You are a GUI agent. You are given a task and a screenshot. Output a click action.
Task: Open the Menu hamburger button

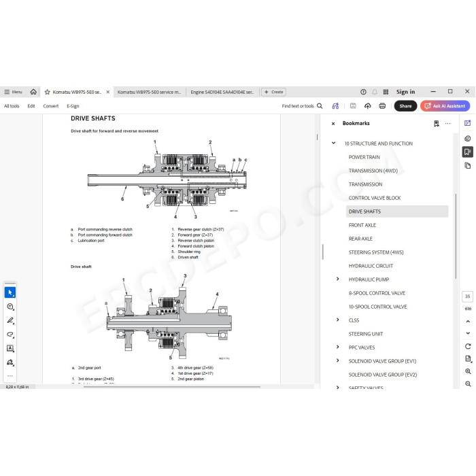13,92
